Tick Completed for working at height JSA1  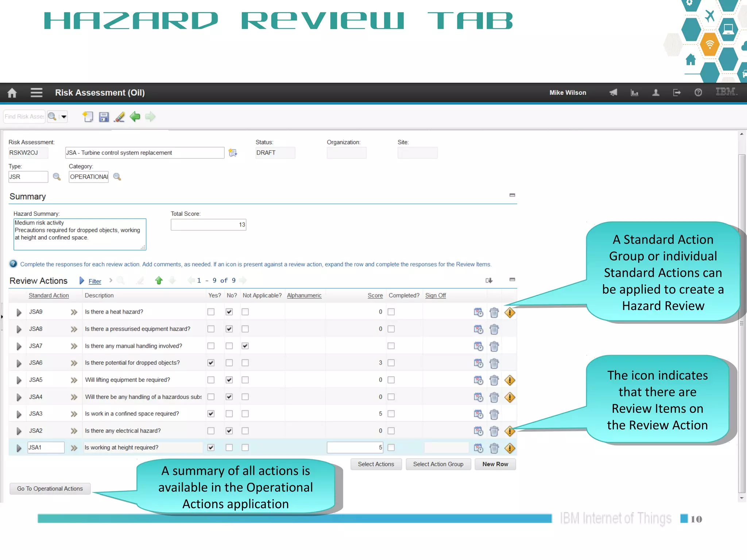pos(391,447)
